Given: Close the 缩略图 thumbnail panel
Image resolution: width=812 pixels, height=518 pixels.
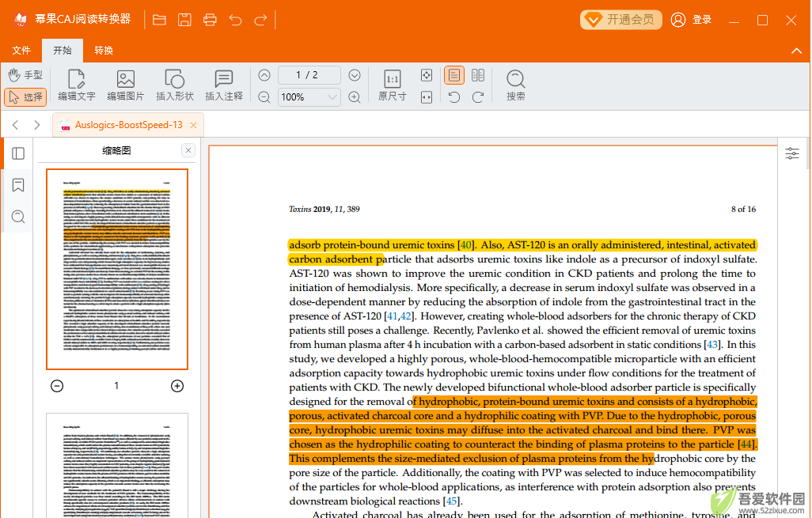Looking at the screenshot, I should [188, 150].
